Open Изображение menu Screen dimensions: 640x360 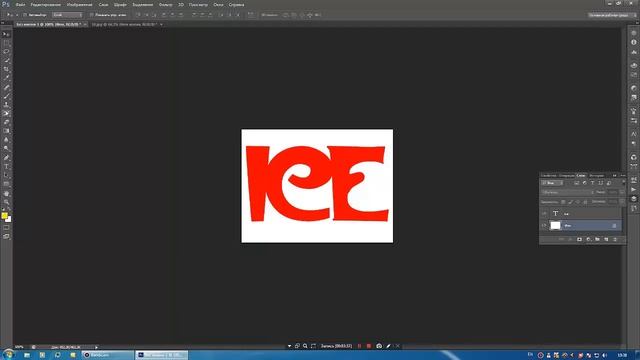point(79,4)
